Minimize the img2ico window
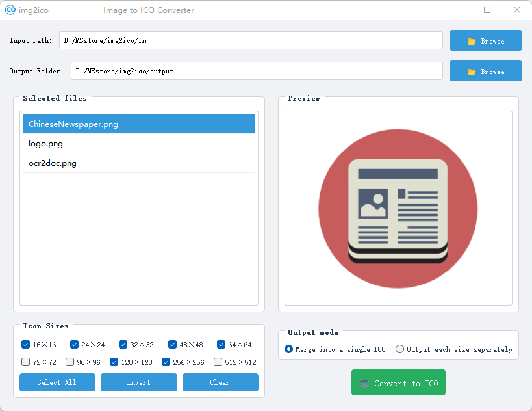Screen dimensions: 532x411 [x=458, y=10]
